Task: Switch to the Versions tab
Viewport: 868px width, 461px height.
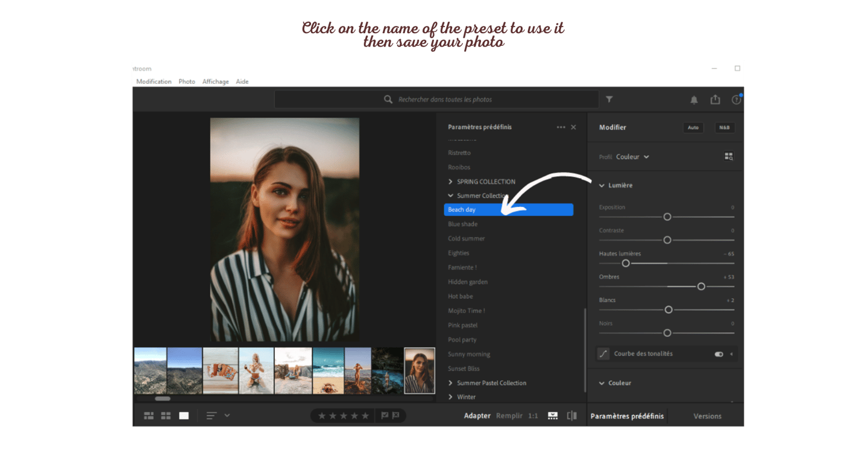Action: coord(708,416)
